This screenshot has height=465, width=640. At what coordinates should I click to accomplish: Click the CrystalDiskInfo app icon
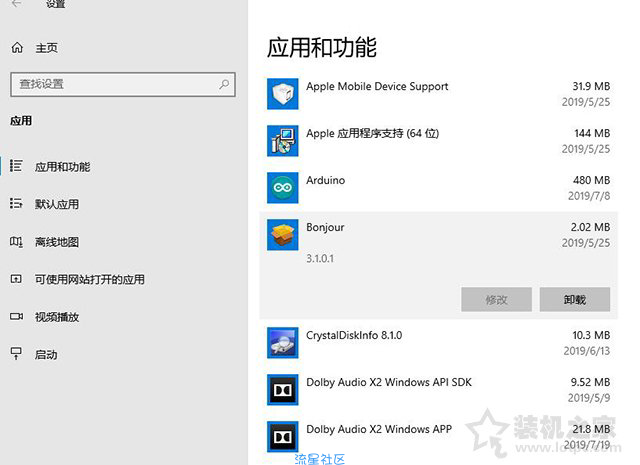[x=282, y=343]
